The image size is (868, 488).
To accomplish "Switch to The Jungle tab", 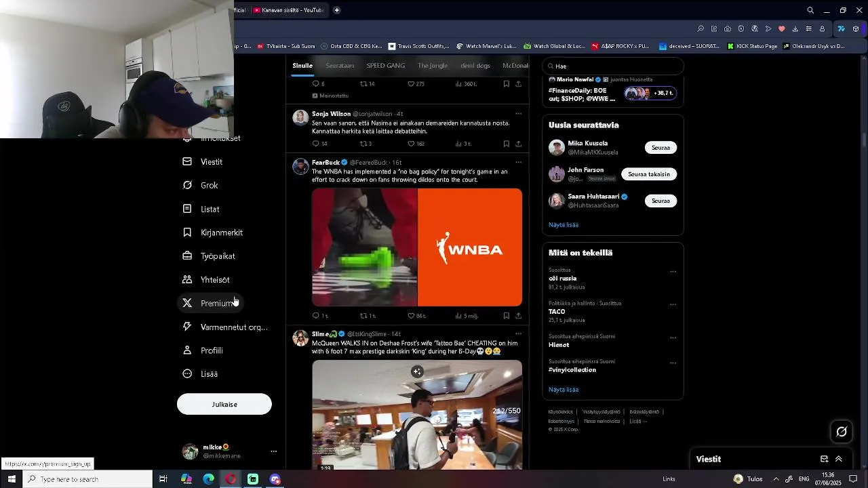I will point(433,66).
